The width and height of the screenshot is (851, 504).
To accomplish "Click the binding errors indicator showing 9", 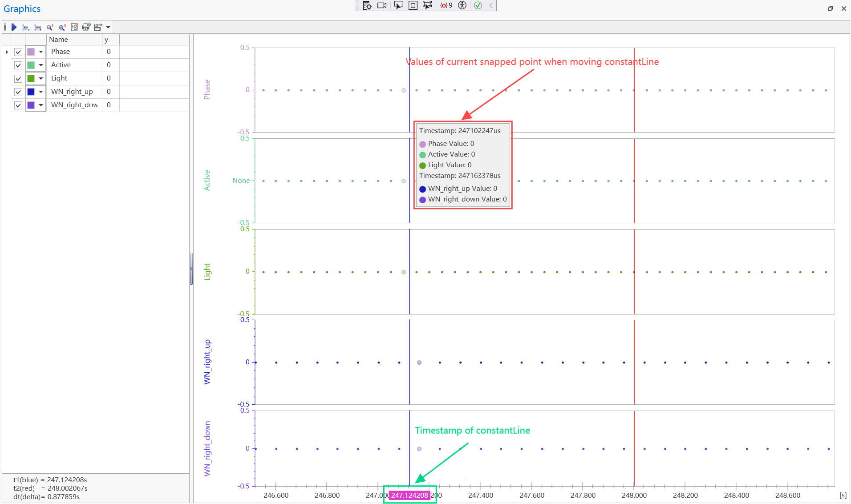I will click(446, 5).
